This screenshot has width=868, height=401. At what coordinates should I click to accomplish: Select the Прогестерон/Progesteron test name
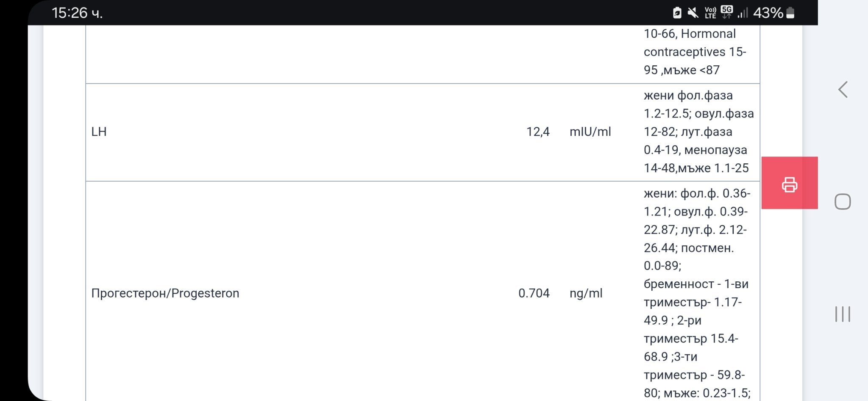pyautogui.click(x=165, y=293)
